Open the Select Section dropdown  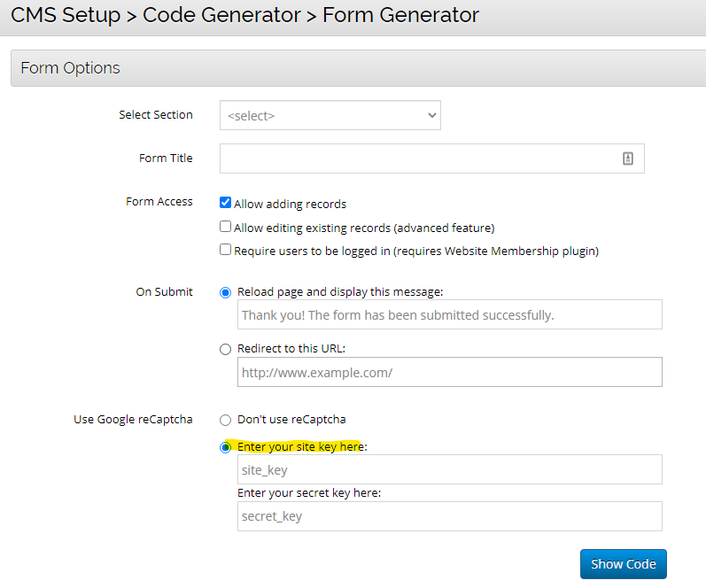click(330, 115)
